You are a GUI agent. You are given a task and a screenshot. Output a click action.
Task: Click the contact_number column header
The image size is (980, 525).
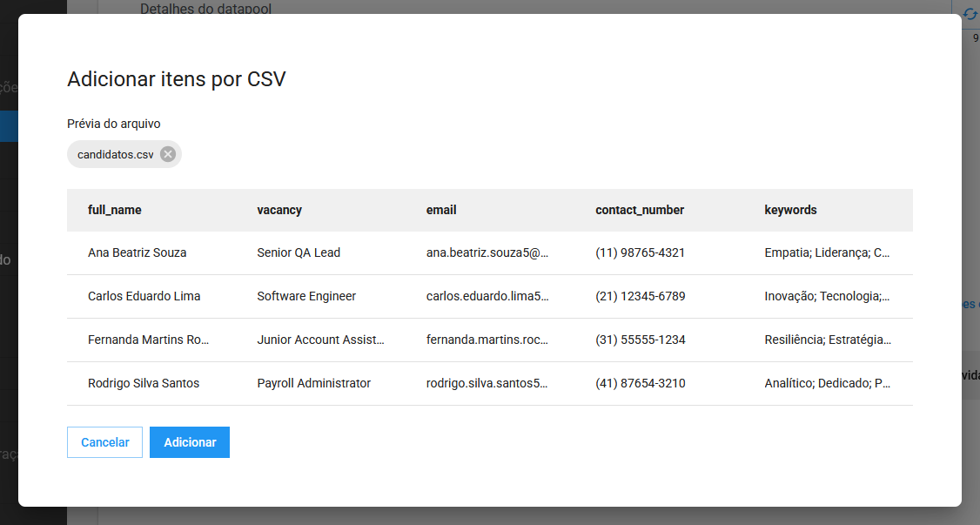pyautogui.click(x=640, y=210)
